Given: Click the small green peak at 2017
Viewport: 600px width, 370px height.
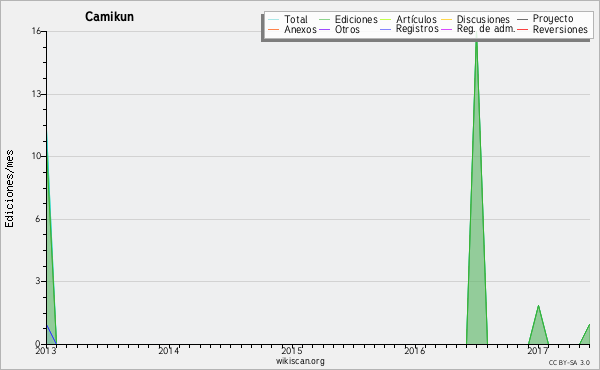Looking at the screenshot, I should [x=538, y=329].
